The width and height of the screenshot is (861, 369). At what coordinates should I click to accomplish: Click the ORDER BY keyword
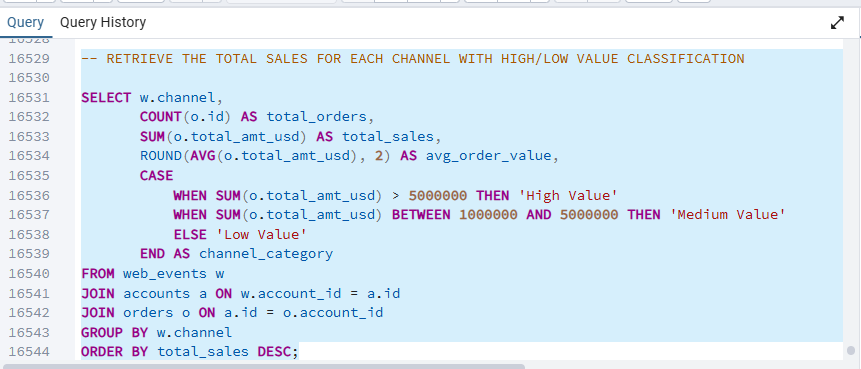pyautogui.click(x=115, y=351)
